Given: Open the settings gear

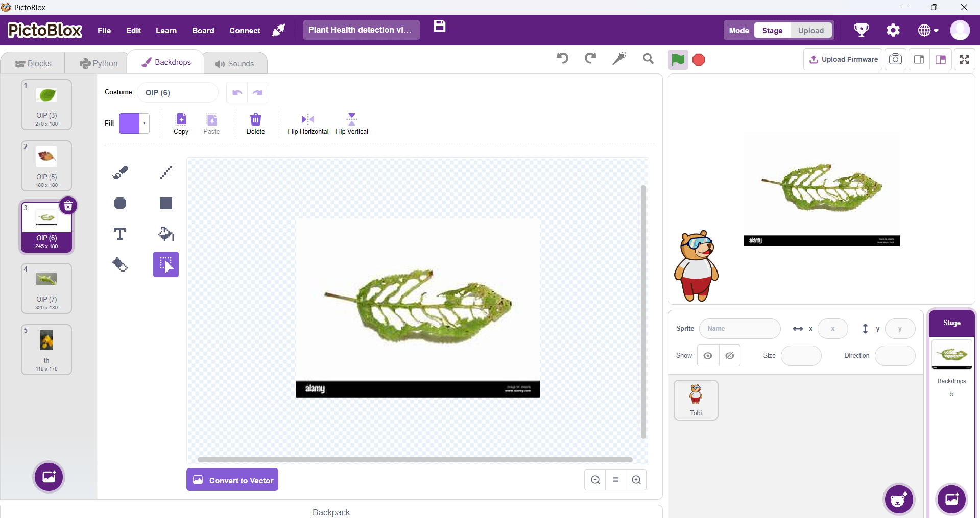Looking at the screenshot, I should pyautogui.click(x=893, y=30).
